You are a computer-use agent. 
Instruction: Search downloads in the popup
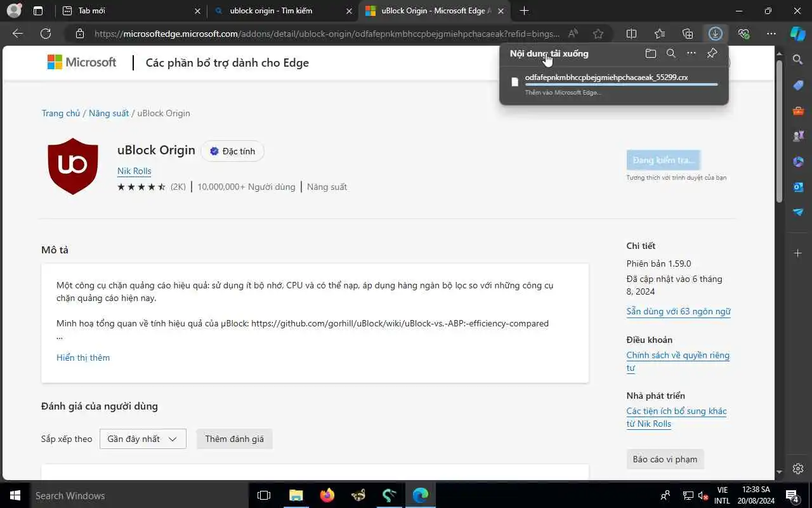pos(671,53)
